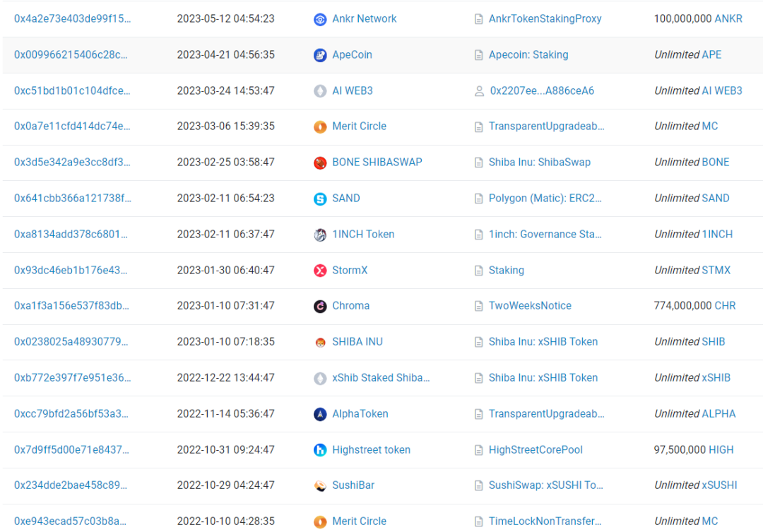This screenshot has width=763, height=532.
Task: Click contract icon beside SushiSwap: xSUSHI To...
Action: pyautogui.click(x=478, y=486)
